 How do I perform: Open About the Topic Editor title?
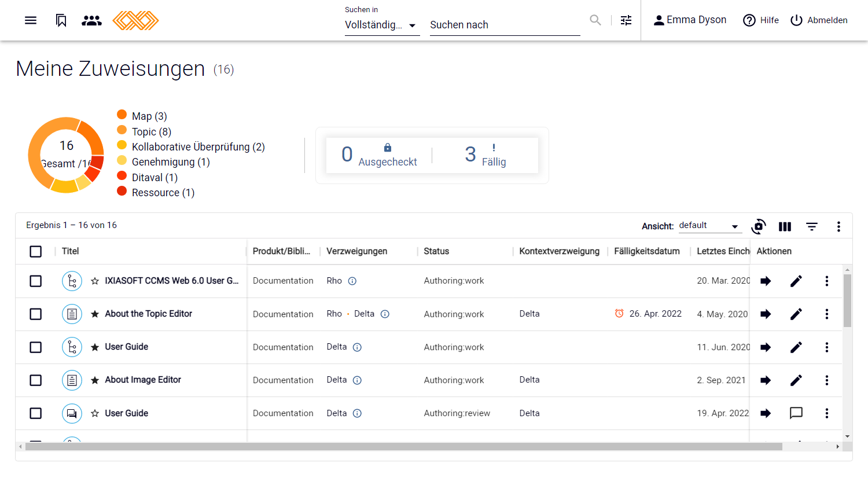[x=149, y=314]
